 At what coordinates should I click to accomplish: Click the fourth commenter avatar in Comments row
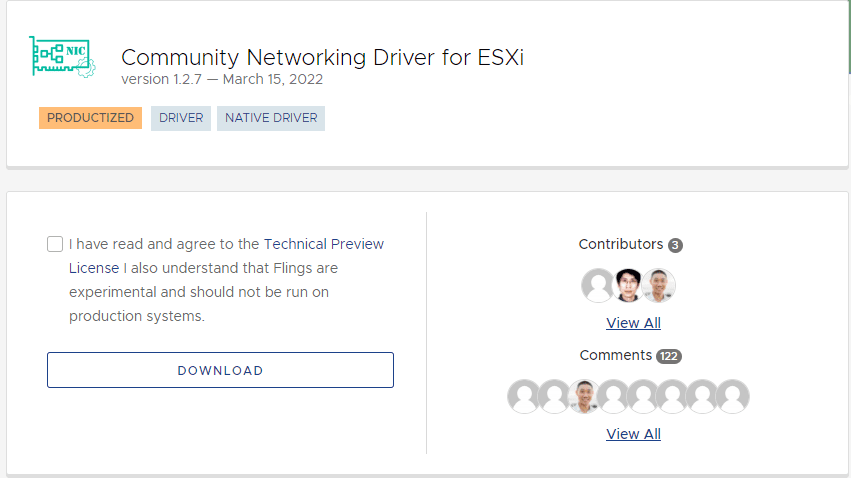click(613, 396)
